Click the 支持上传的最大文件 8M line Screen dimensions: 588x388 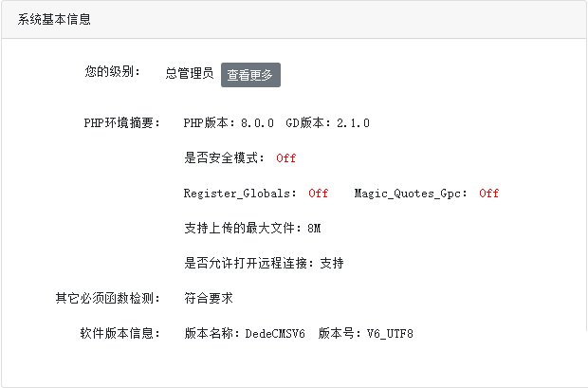pos(252,229)
